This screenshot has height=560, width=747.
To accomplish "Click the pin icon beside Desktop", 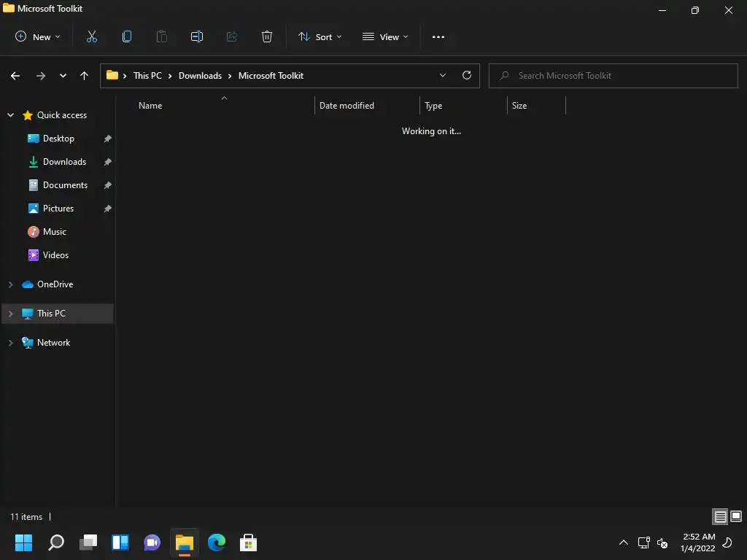I will click(108, 139).
